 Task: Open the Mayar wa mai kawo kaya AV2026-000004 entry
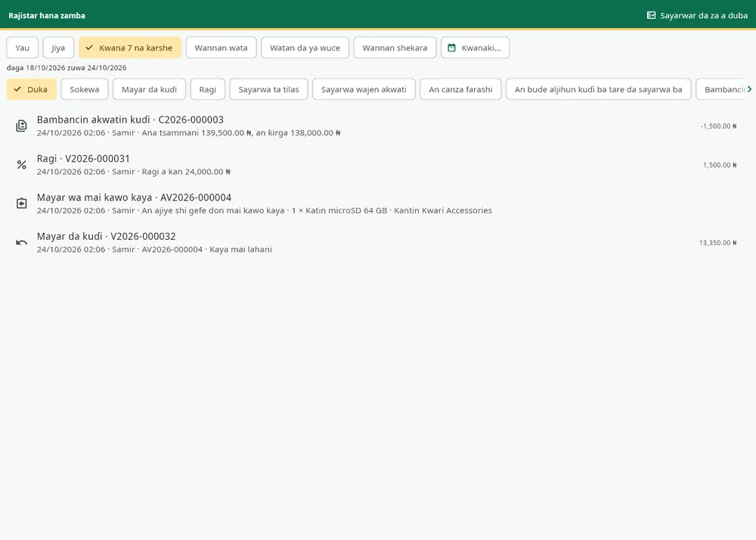(x=378, y=203)
